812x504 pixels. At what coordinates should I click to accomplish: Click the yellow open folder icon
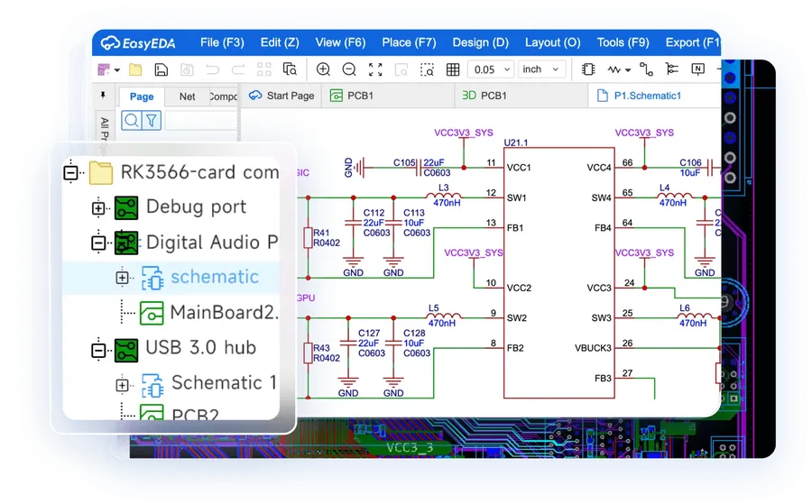(x=135, y=69)
